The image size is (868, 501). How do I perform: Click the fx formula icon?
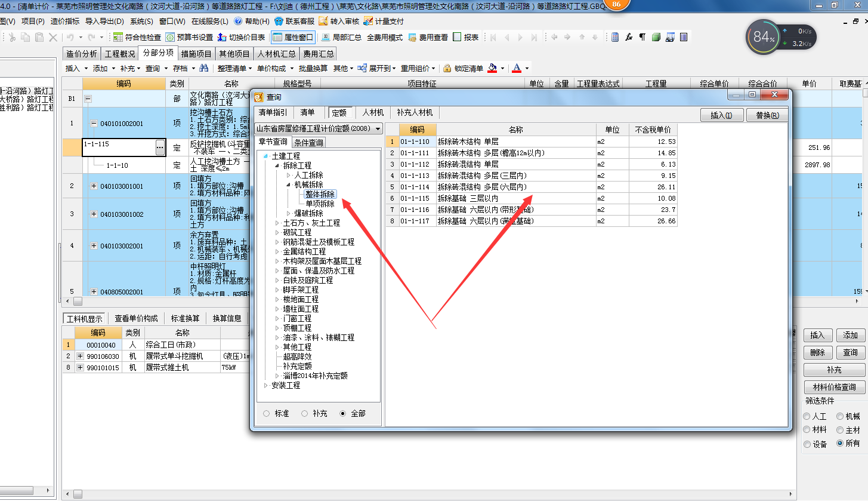pos(629,37)
